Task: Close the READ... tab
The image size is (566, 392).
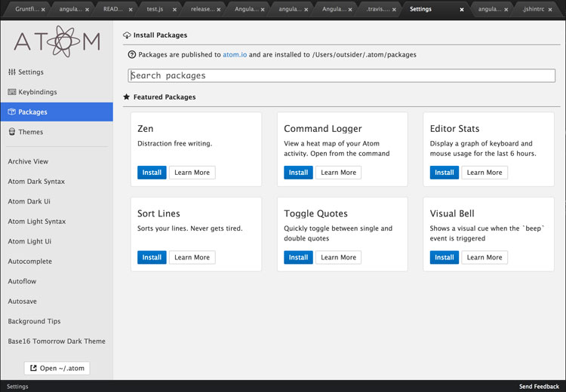Action: [131, 10]
